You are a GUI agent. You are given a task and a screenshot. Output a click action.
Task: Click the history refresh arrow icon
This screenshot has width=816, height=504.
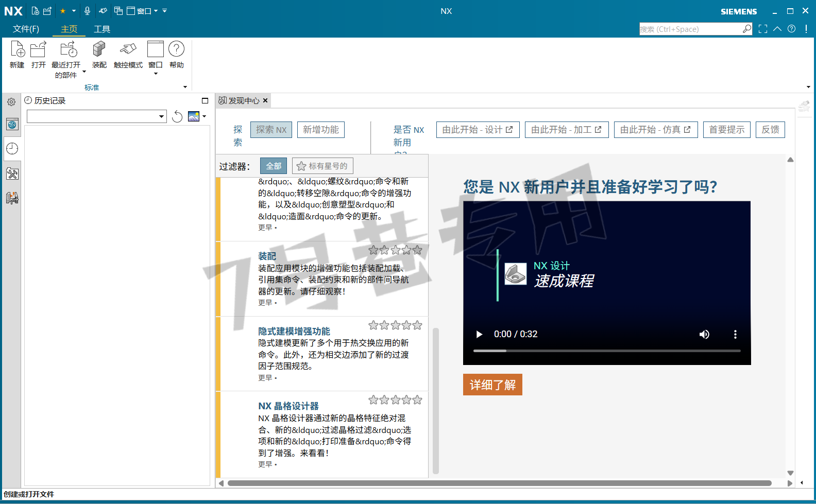(177, 116)
